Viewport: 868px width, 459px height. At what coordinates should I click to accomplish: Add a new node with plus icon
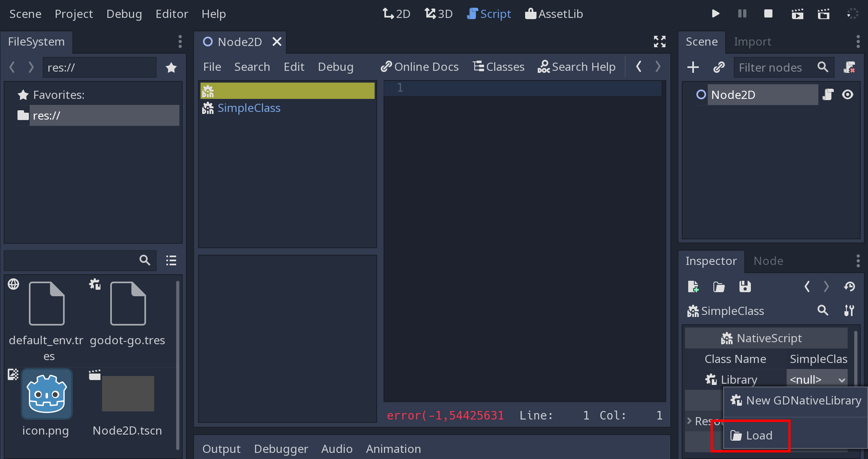click(693, 67)
